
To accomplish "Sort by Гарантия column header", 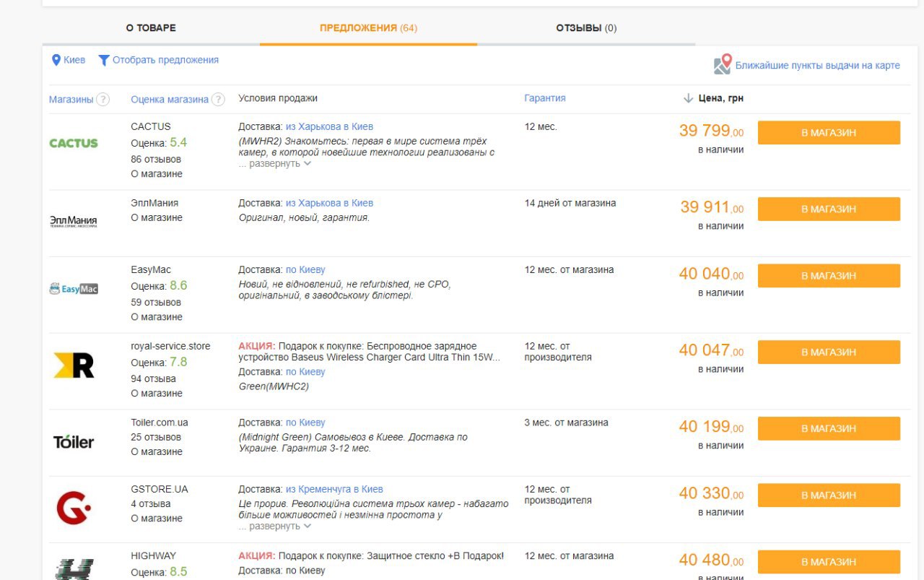I will 545,98.
